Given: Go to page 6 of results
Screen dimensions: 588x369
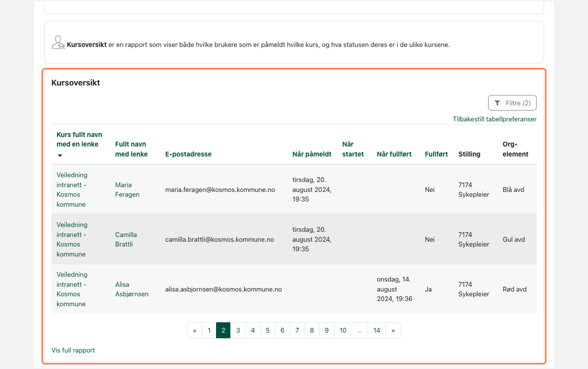Looking at the screenshot, I should pyautogui.click(x=282, y=330).
